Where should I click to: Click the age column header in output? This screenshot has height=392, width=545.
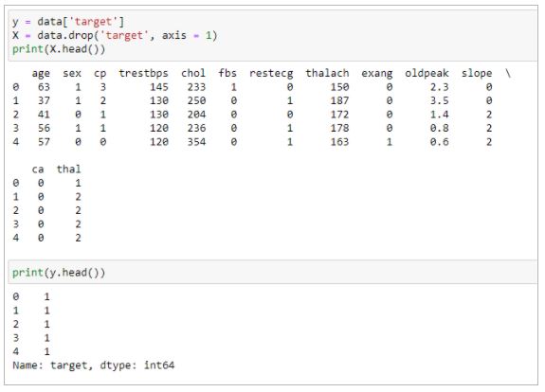pos(41,74)
